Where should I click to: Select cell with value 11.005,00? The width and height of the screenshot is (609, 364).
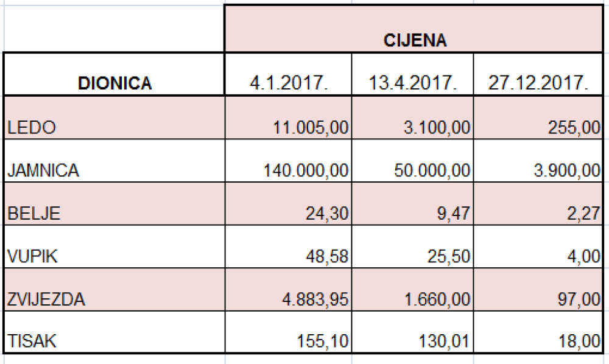(x=288, y=117)
